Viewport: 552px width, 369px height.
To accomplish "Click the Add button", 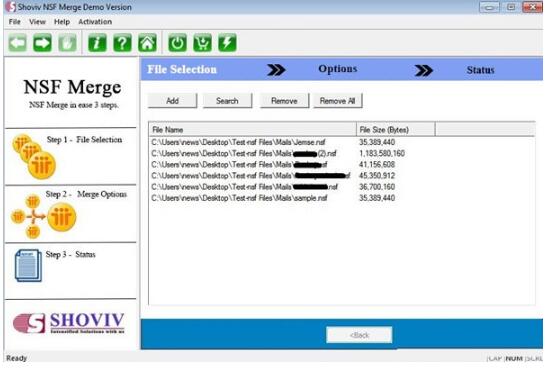I will pyautogui.click(x=172, y=101).
